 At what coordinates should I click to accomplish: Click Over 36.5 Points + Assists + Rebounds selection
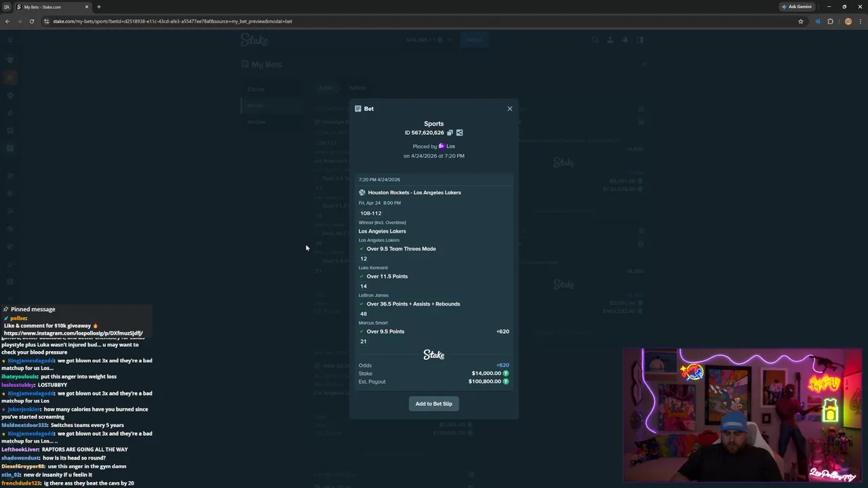[x=413, y=304]
